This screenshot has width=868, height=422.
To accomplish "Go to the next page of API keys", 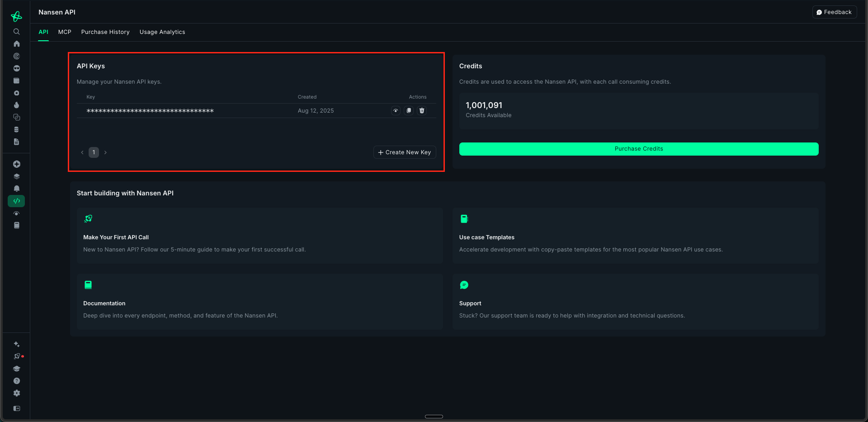I will pyautogui.click(x=105, y=152).
